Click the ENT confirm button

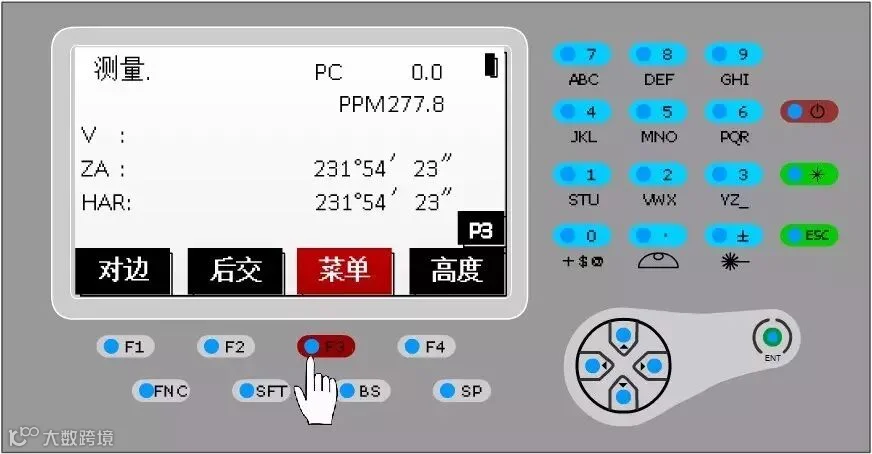772,337
